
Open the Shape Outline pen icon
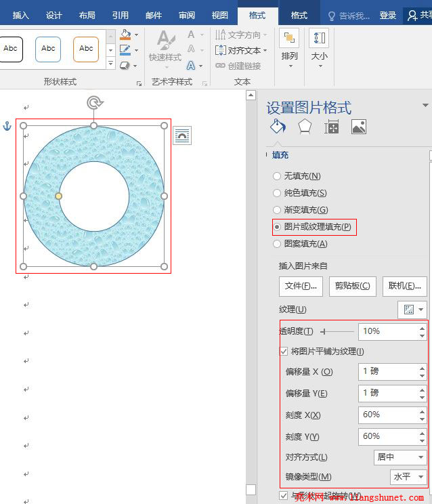point(125,50)
